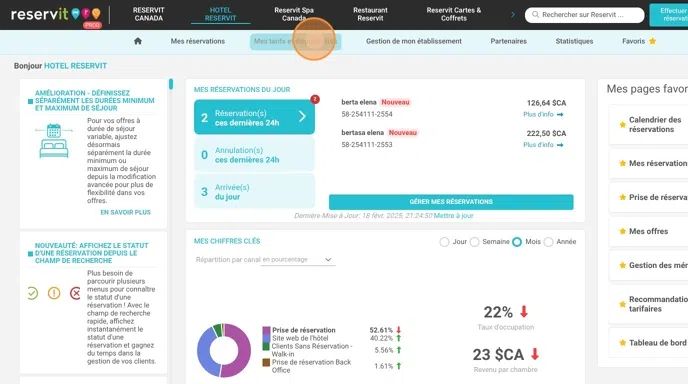This screenshot has width=688, height=384.
Task: Switch to Reservit Spa Canada tab
Action: click(294, 14)
